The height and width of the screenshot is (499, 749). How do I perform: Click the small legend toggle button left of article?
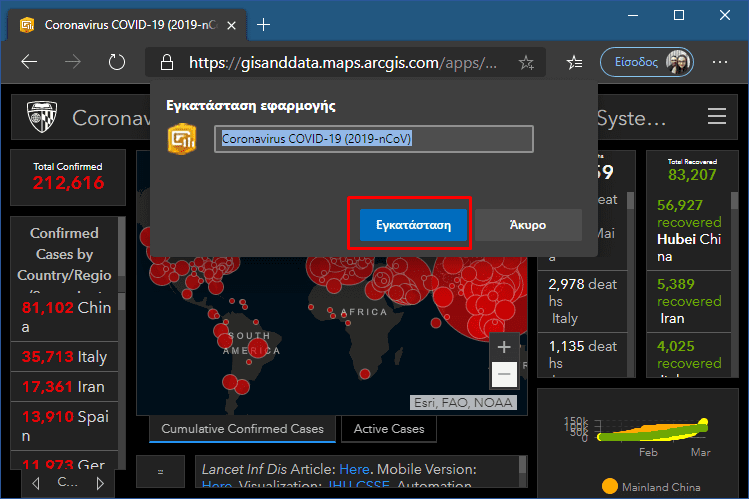(x=160, y=471)
